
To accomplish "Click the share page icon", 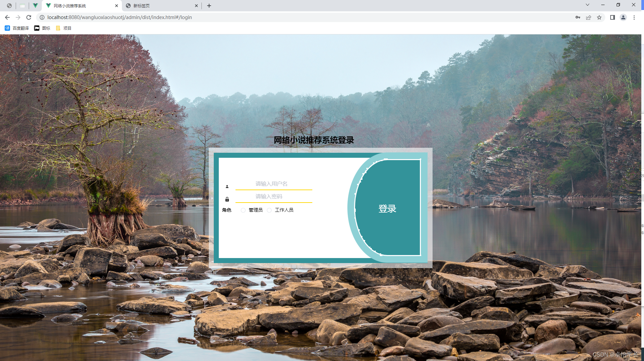I will pyautogui.click(x=589, y=17).
